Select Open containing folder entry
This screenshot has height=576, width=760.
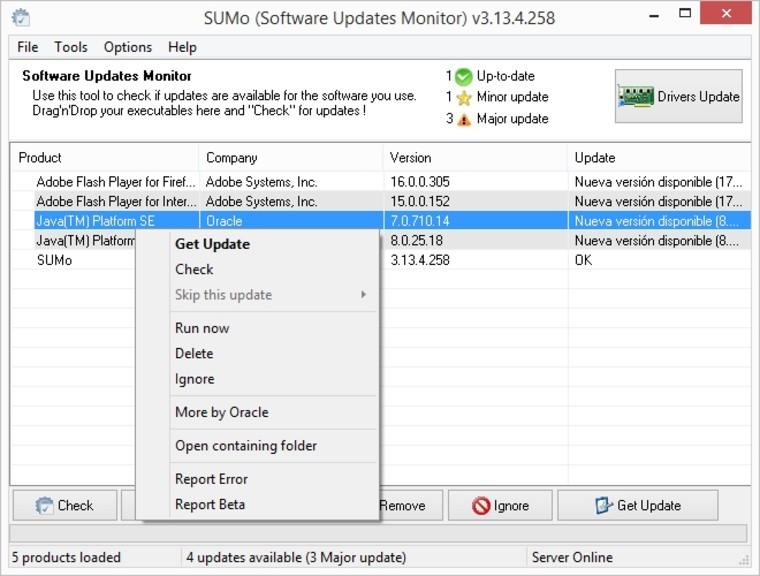point(257,446)
